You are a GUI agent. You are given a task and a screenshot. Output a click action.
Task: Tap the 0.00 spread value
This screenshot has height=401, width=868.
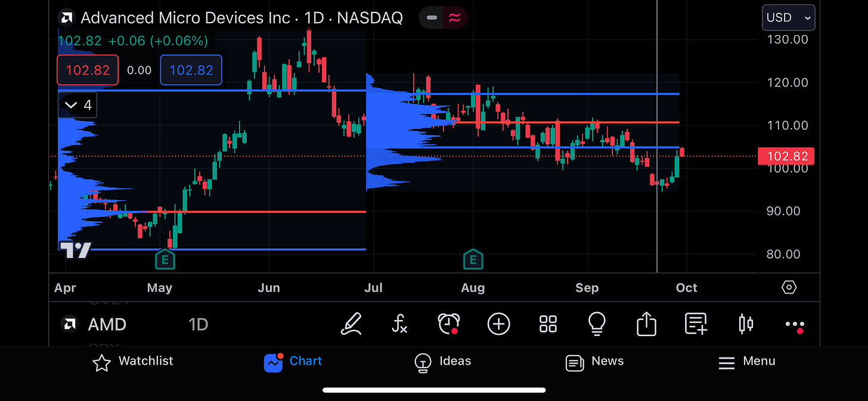point(139,70)
